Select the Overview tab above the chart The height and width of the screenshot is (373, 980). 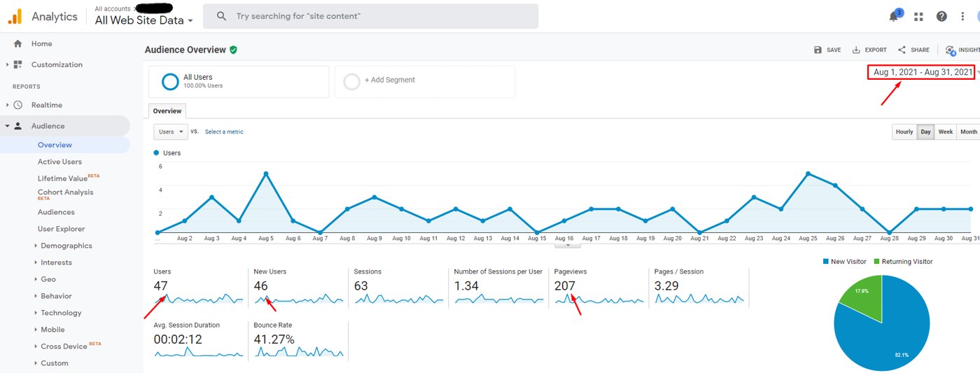[167, 111]
